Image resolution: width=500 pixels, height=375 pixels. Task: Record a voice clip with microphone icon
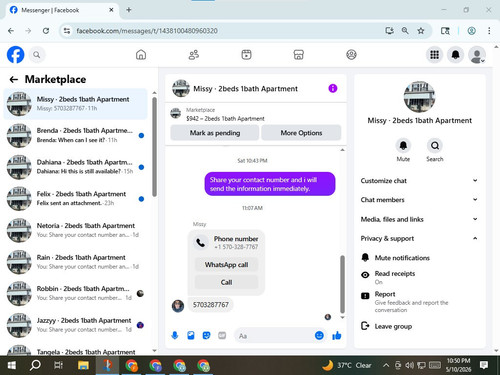click(175, 335)
